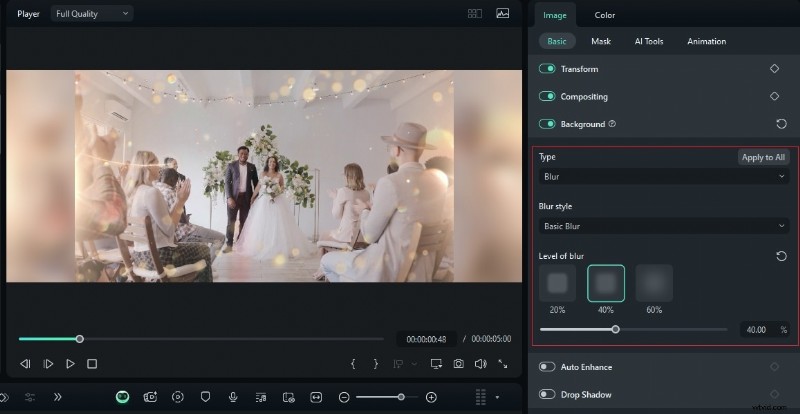Select the 60% blur preset

(x=654, y=283)
